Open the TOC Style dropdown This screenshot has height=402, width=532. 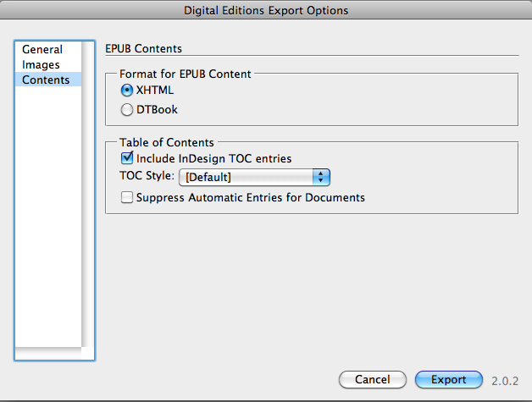(x=253, y=177)
